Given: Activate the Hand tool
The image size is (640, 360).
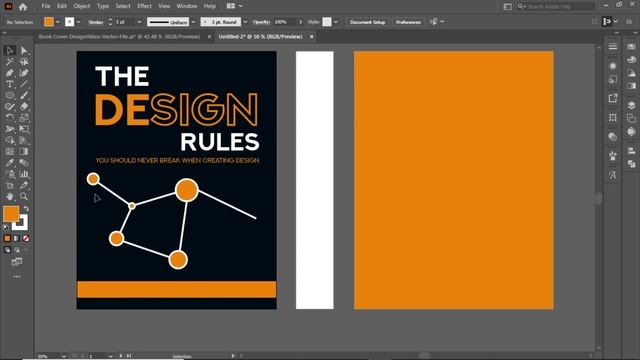Looking at the screenshot, I should (10, 197).
